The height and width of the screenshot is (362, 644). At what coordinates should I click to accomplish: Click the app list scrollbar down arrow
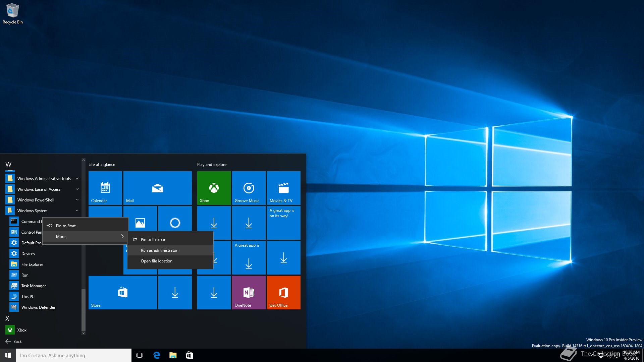[84, 333]
